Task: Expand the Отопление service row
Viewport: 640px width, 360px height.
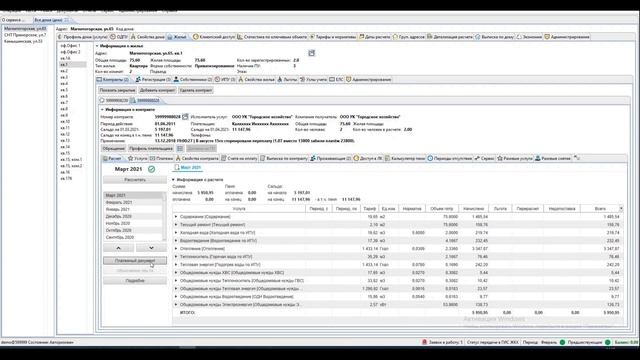Action: [x=176, y=249]
